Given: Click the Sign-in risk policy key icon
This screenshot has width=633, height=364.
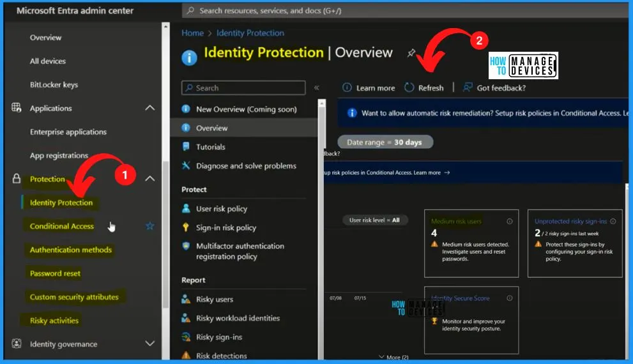Looking at the screenshot, I should (x=186, y=227).
